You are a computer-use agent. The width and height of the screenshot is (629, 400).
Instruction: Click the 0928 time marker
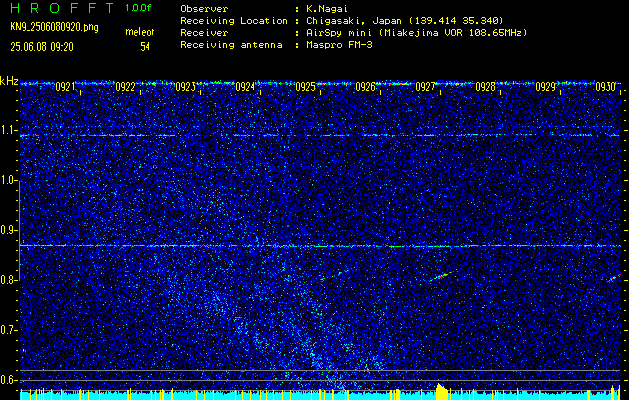point(485,87)
